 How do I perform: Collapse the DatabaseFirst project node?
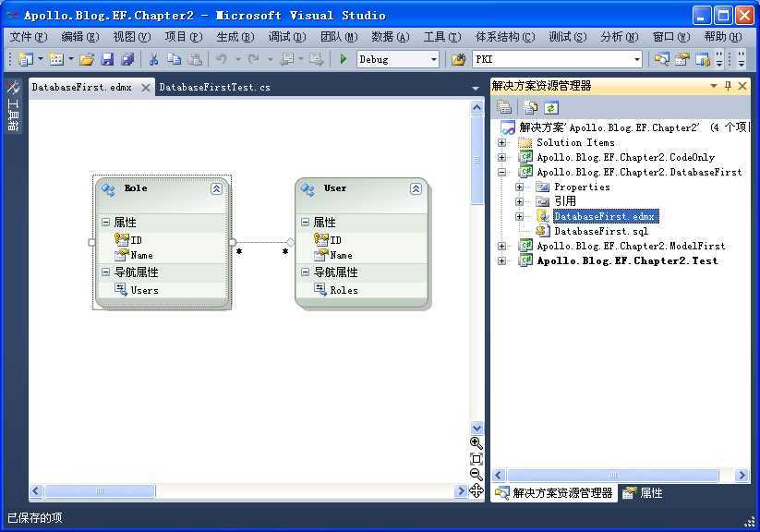click(501, 172)
